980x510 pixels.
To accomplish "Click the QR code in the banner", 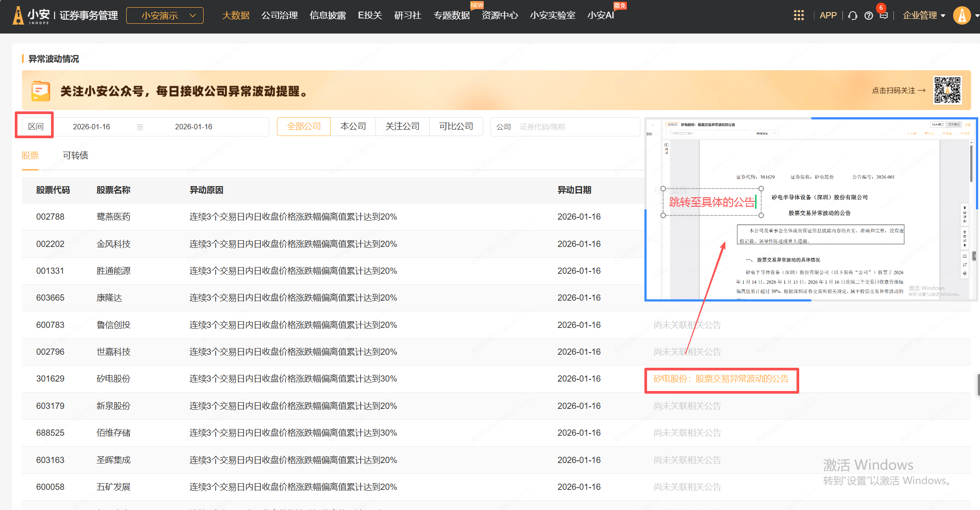I will click(947, 90).
